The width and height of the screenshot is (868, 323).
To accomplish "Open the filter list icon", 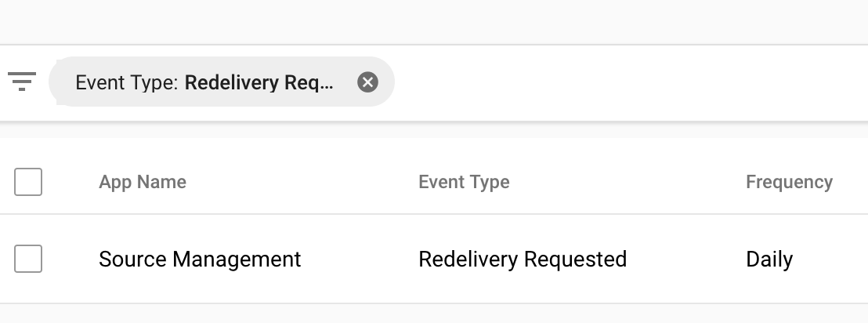I will [x=22, y=82].
